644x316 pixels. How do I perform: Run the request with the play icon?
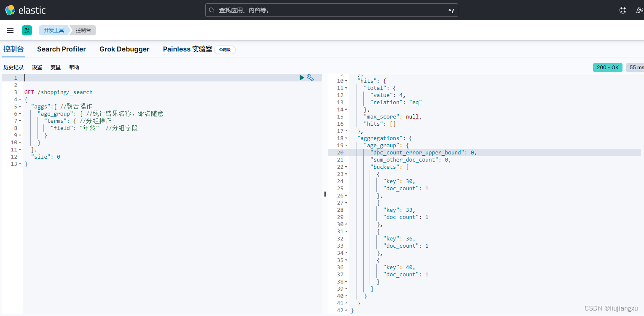[x=302, y=78]
